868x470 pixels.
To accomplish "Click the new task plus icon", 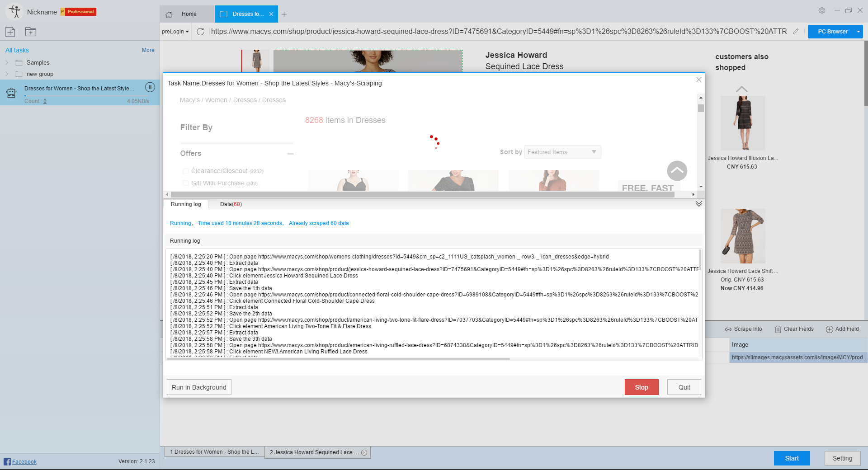I will point(10,32).
